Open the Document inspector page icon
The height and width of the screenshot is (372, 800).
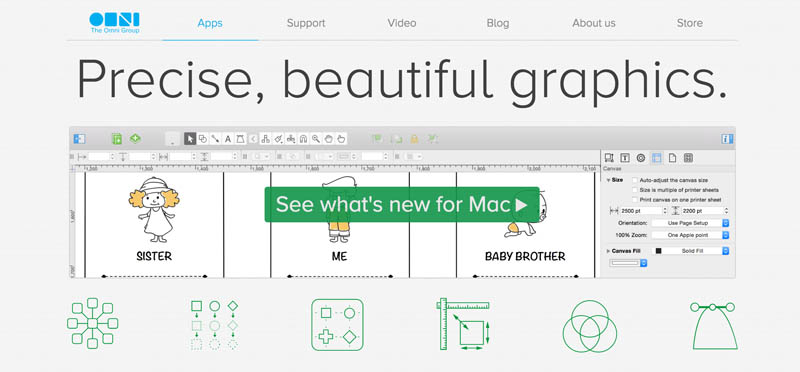(x=672, y=158)
